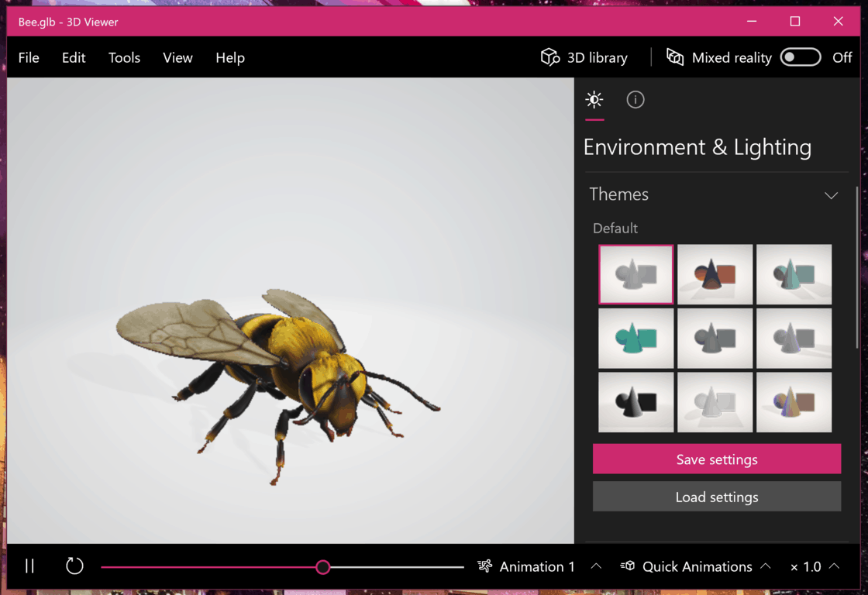Select the multicolor purple-gold theme thumbnail
Screen dimensions: 868x595
[x=794, y=402]
